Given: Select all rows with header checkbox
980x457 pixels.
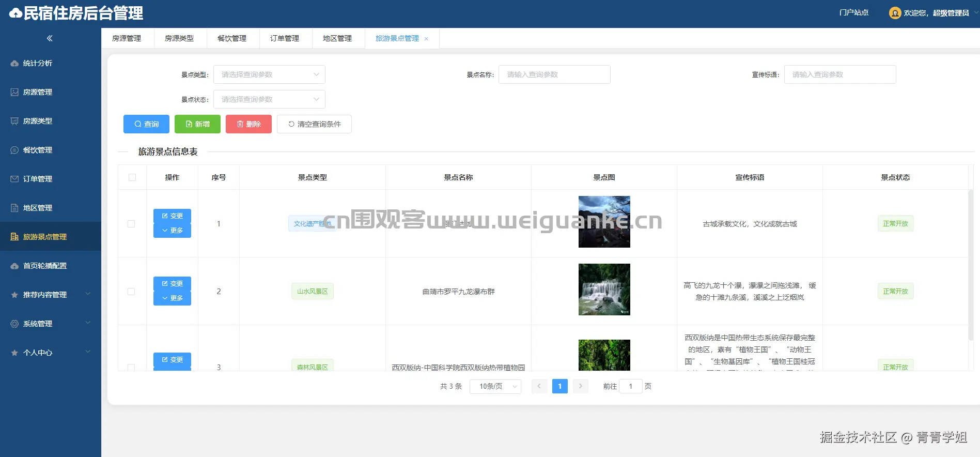Looking at the screenshot, I should [x=132, y=177].
